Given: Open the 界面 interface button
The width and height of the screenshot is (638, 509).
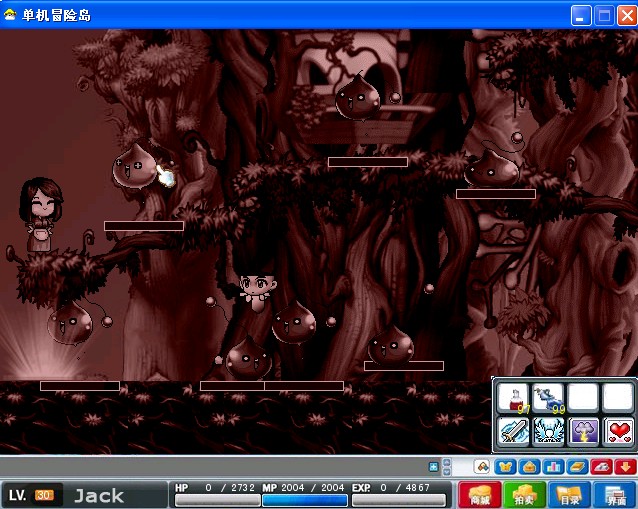Looking at the screenshot, I should coord(615,495).
